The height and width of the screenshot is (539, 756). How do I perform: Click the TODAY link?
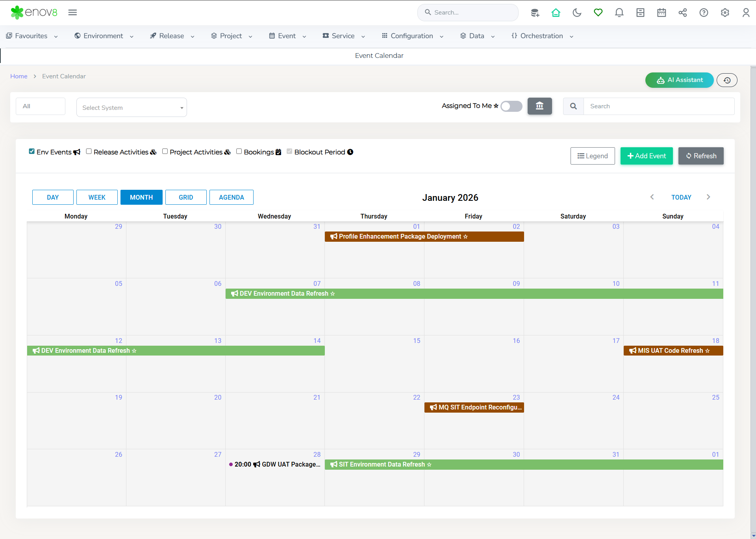pos(681,197)
